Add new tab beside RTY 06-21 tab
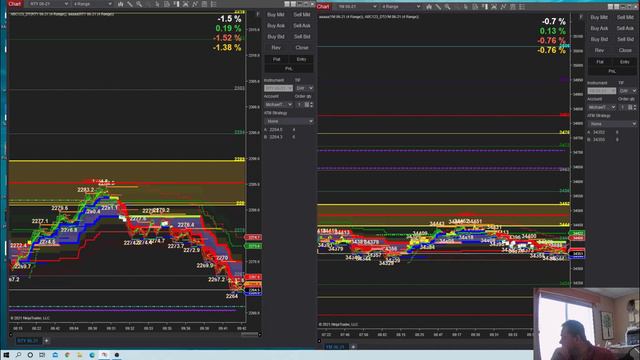640x360 pixels. (x=46, y=340)
